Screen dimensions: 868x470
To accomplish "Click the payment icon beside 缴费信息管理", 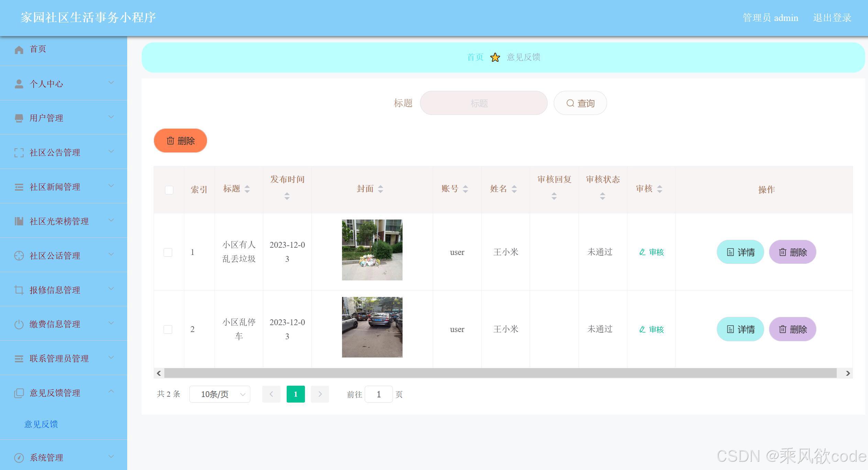I will click(19, 324).
